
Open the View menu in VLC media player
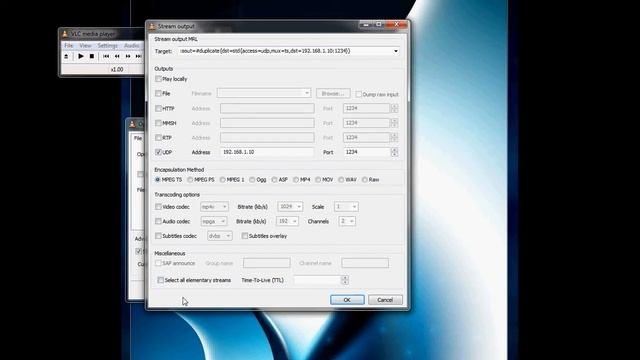85,45
